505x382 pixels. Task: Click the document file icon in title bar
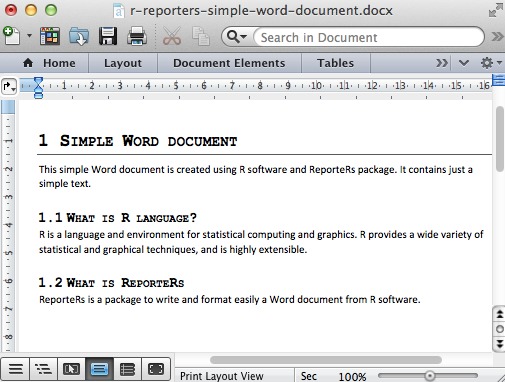[118, 11]
